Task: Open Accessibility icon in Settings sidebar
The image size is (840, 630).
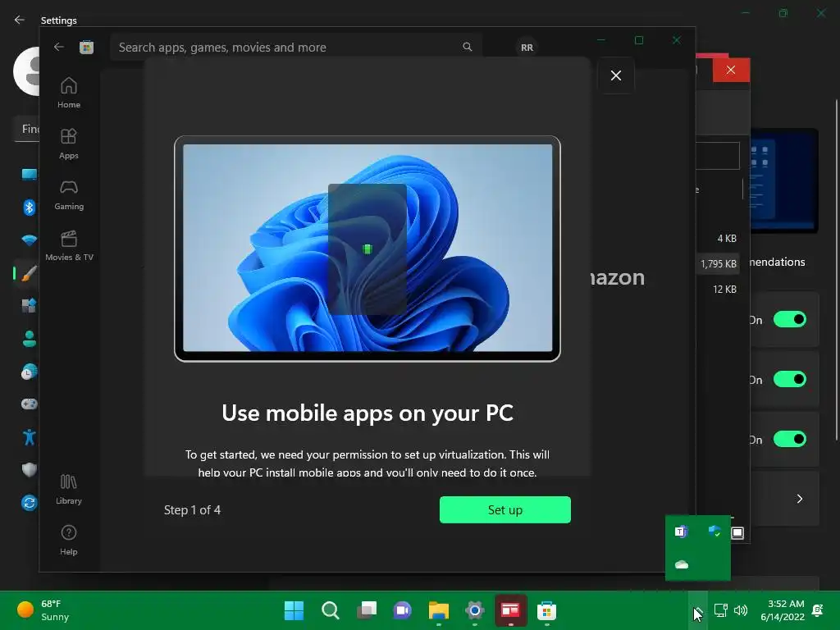Action: (x=29, y=437)
